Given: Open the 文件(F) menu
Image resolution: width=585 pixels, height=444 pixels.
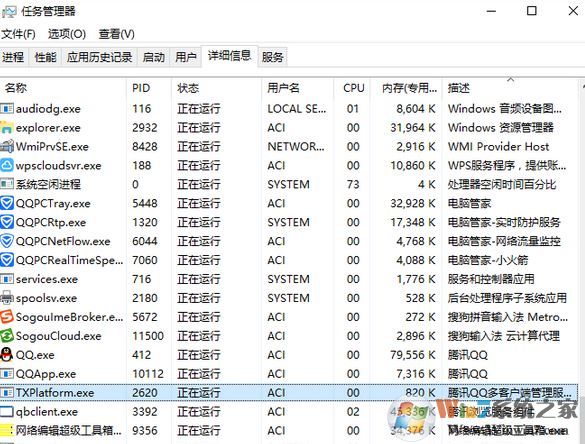Looking at the screenshot, I should (x=18, y=34).
